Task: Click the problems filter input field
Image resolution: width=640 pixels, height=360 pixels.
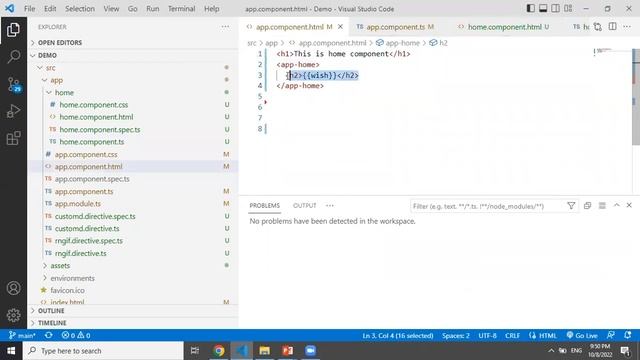Action: [487, 206]
